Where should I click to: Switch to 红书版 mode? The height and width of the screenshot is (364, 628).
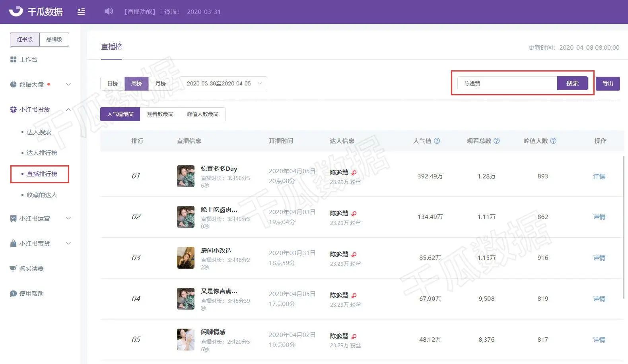25,39
